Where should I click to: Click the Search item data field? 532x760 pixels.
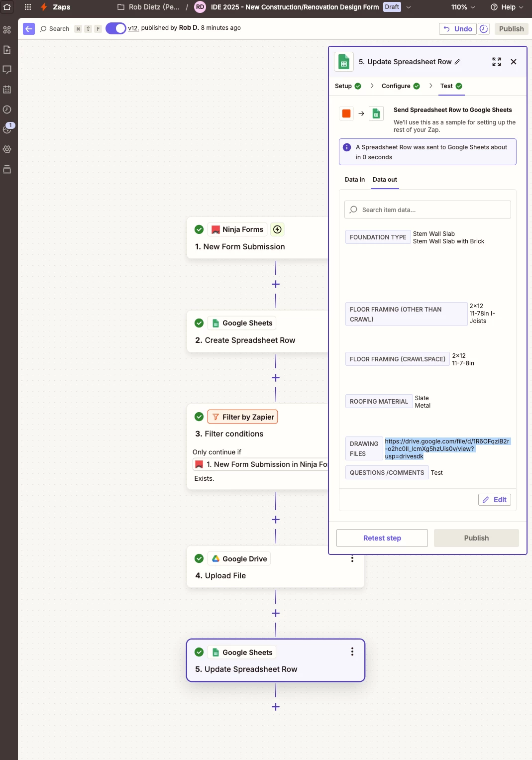point(427,210)
